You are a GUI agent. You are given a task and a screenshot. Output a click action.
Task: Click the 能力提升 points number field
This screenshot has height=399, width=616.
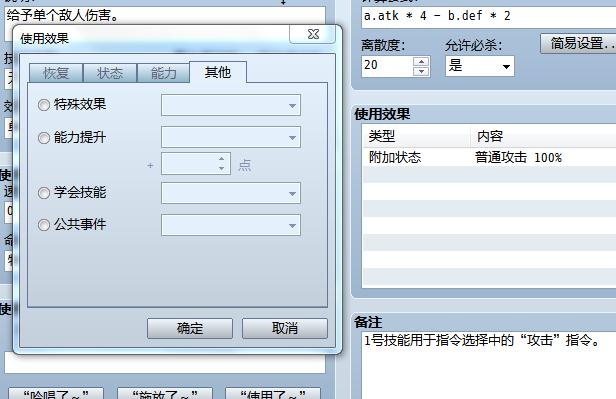[x=188, y=164]
